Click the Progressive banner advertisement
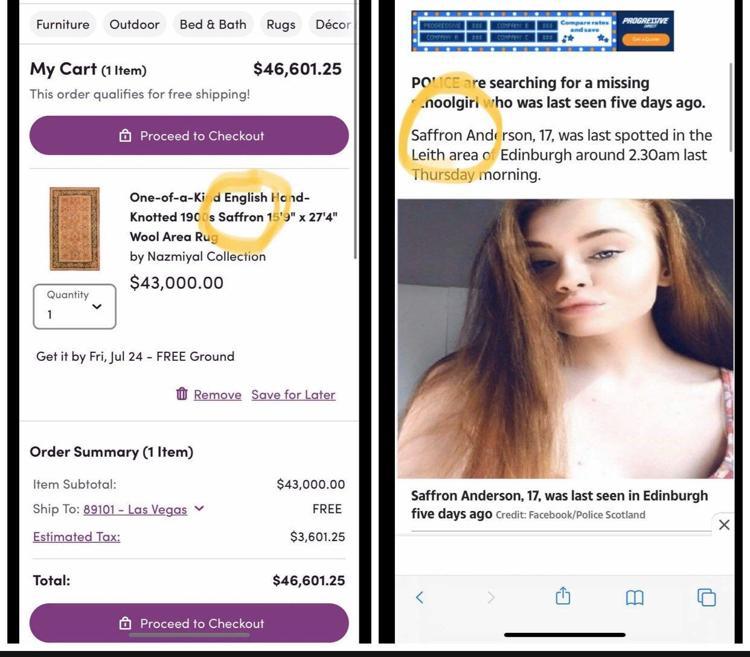The height and width of the screenshot is (657, 750). click(x=542, y=31)
